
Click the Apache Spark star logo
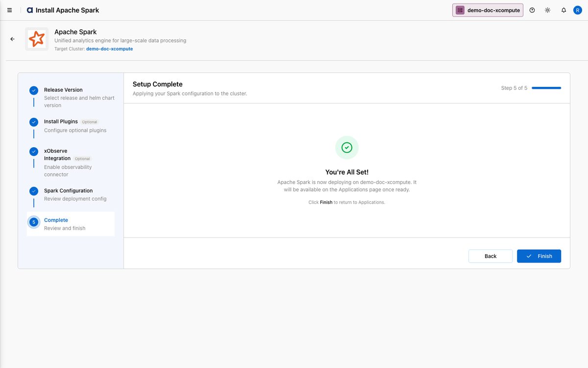(37, 39)
